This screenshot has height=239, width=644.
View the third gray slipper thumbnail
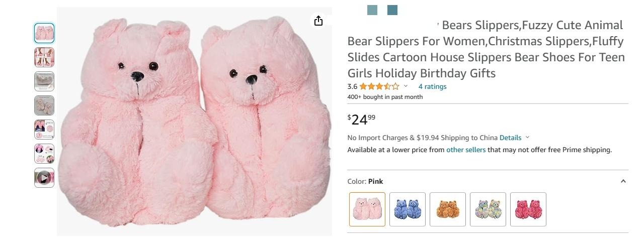coord(44,81)
